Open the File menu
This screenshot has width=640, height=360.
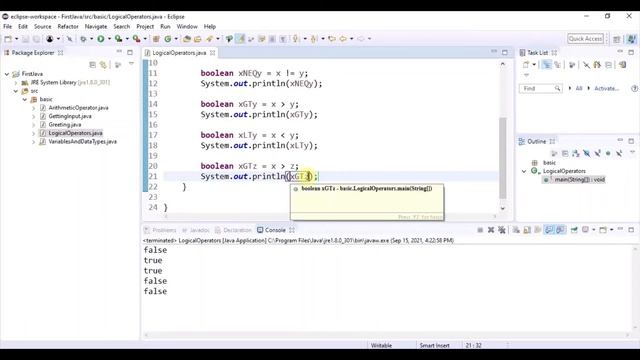click(x=8, y=27)
